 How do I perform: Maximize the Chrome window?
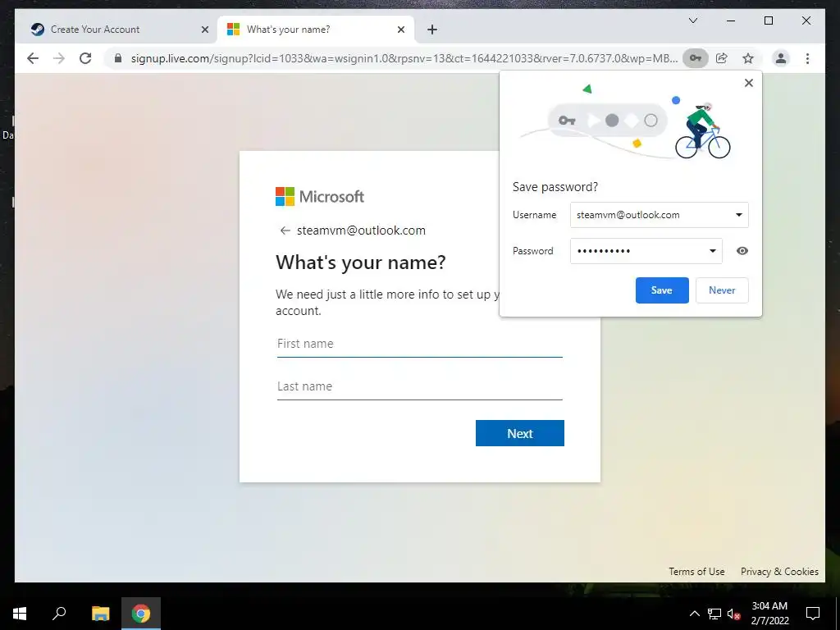[768, 21]
